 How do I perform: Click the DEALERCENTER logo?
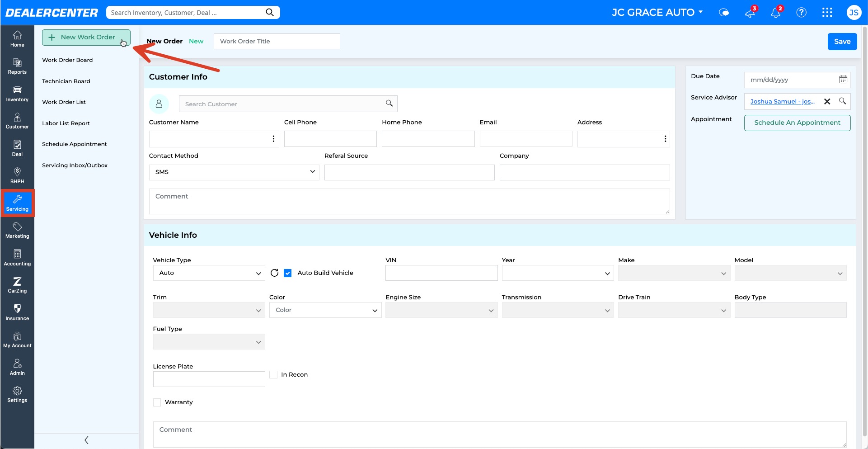[x=52, y=13]
